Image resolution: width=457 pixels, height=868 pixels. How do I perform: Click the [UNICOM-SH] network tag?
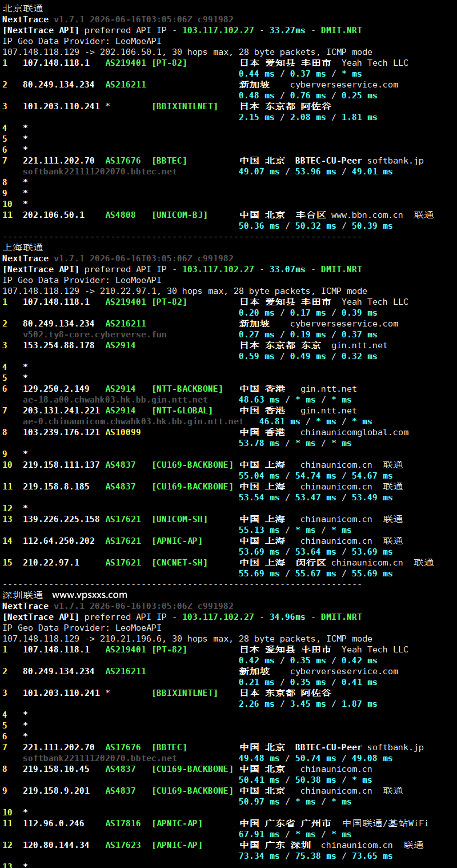[x=180, y=519]
